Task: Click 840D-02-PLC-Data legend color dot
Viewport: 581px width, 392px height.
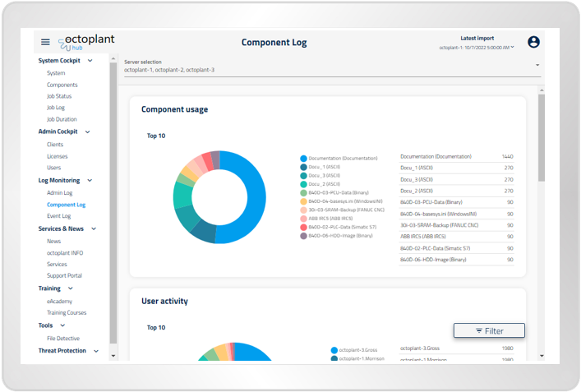Action: [303, 227]
